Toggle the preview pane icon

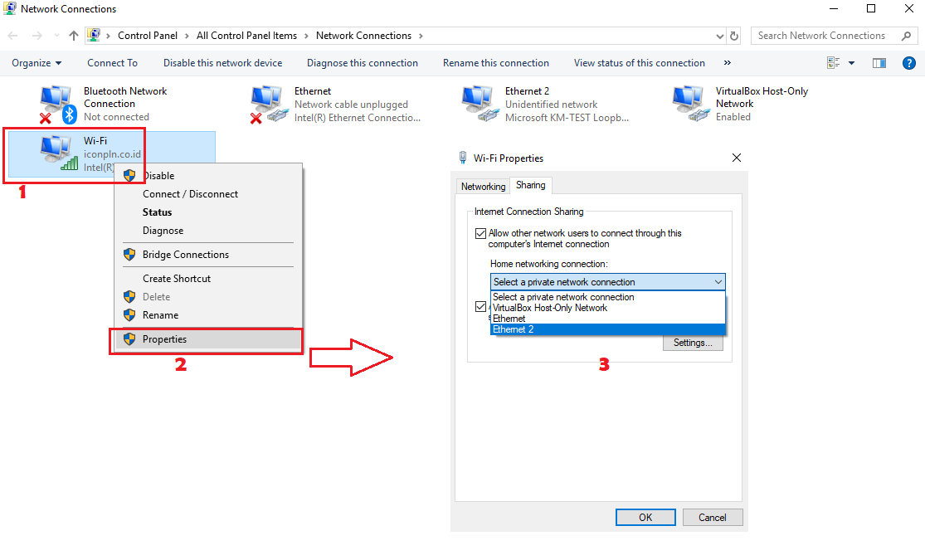pos(879,63)
